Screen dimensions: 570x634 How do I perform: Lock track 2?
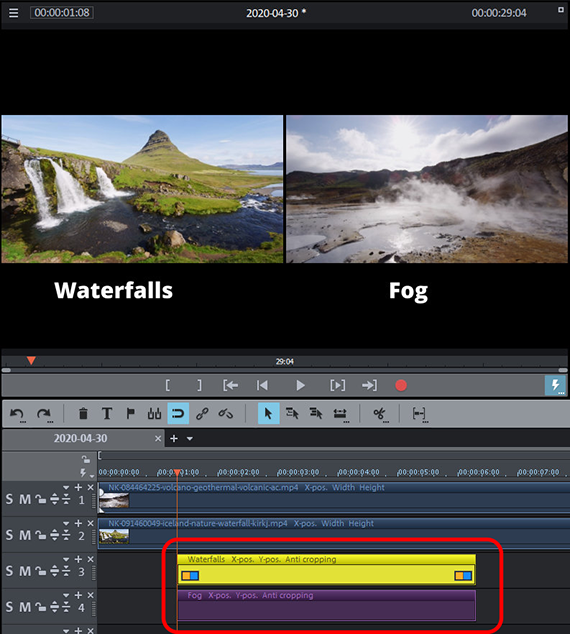40,536
